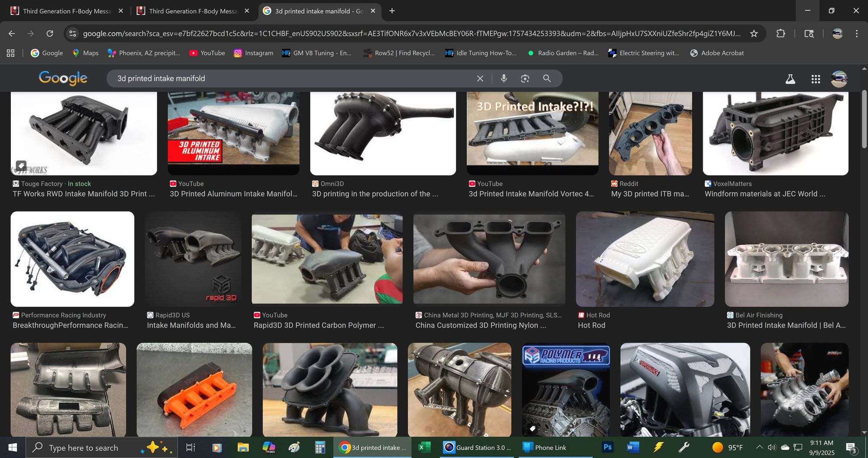Open Google Lens image search

pyautogui.click(x=525, y=78)
